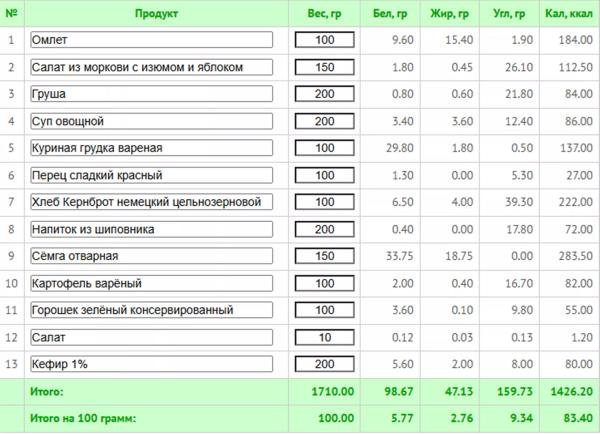Select the weight field for Омлет
Screen dimensions: 600x434
click(x=324, y=40)
